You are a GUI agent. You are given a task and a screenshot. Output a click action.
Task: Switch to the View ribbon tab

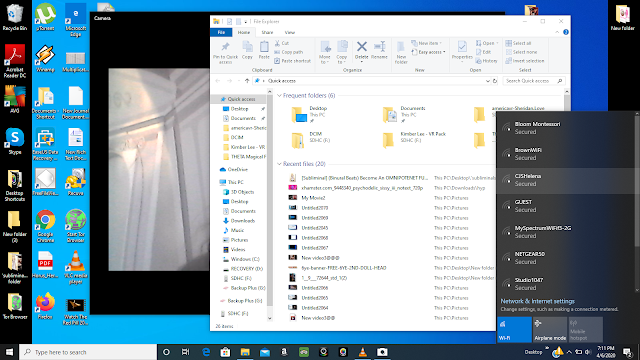pyautogui.click(x=290, y=32)
